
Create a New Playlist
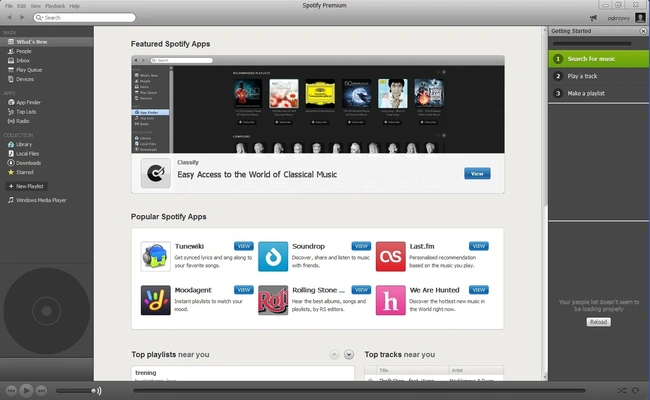26,187
